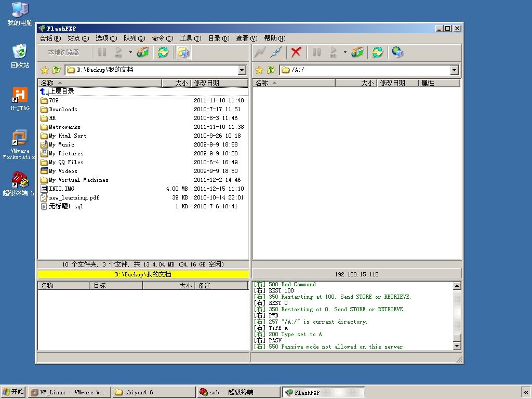Screen dimensions: 532x399
Task: Open the 工具 menu
Action: tap(191, 38)
